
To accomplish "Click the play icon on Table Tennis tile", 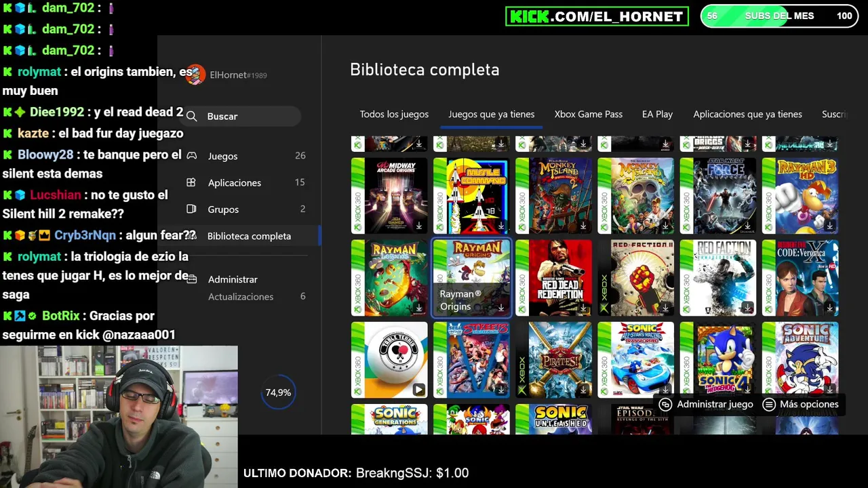I will pos(418,390).
